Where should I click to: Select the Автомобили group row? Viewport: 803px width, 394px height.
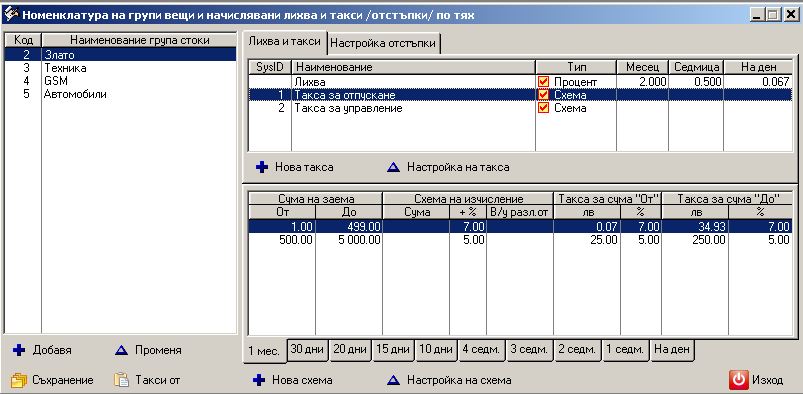point(120,94)
